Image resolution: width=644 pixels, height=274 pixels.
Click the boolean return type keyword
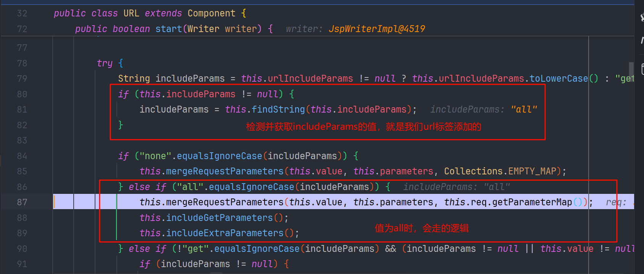tap(131, 29)
